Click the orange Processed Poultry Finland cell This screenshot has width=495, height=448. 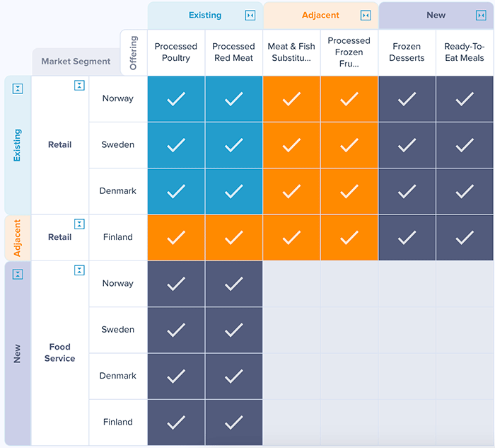coord(176,238)
